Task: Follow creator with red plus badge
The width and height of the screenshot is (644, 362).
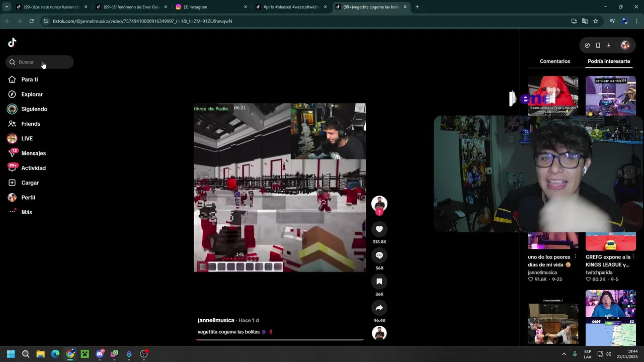Action: coord(379,212)
